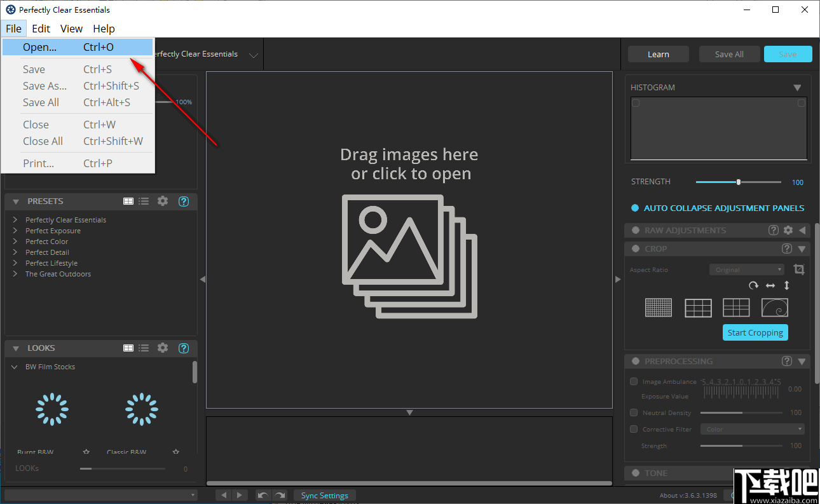This screenshot has width=820, height=504.
Task: Flip horizontally icon in Crop panel
Action: (x=770, y=286)
